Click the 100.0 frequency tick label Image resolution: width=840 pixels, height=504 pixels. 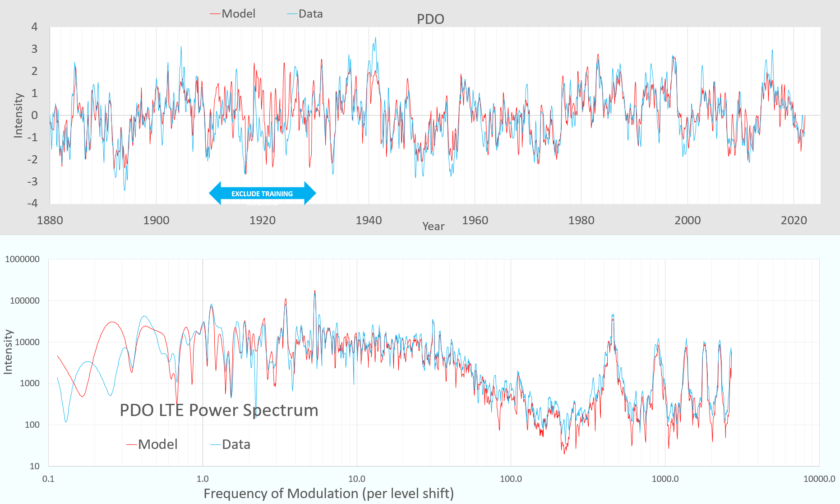click(x=511, y=479)
